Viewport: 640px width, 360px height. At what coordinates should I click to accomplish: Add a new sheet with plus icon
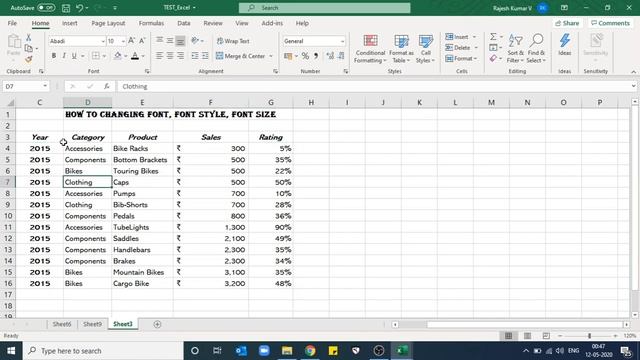click(x=157, y=324)
